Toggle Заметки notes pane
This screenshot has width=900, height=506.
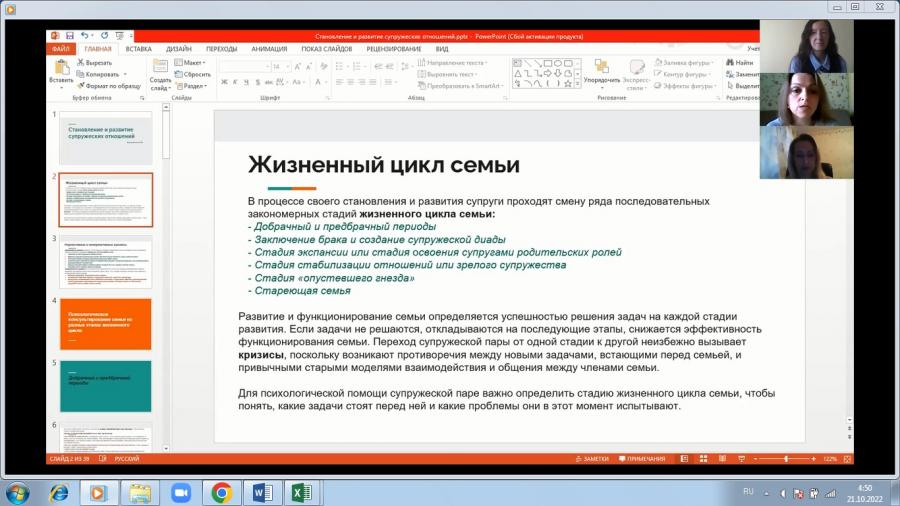tap(592, 459)
